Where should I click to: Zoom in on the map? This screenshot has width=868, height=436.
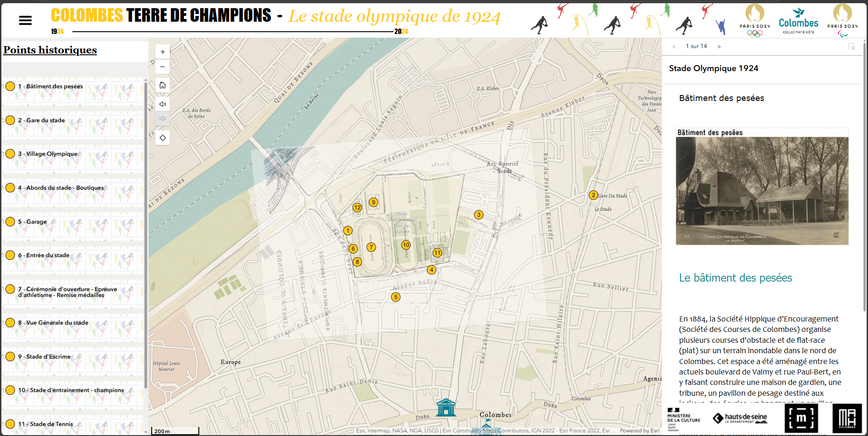(163, 52)
